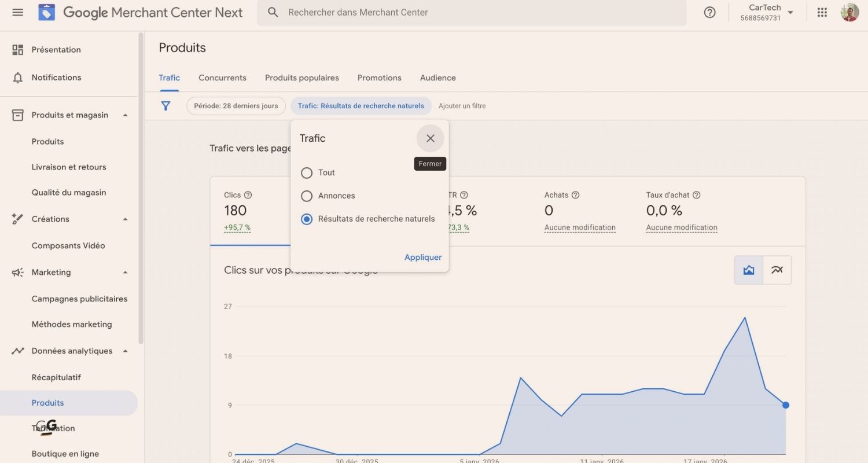Screen dimensions: 868x463
Task: Apply the Trafic filter with Appliquer
Action: click(423, 257)
